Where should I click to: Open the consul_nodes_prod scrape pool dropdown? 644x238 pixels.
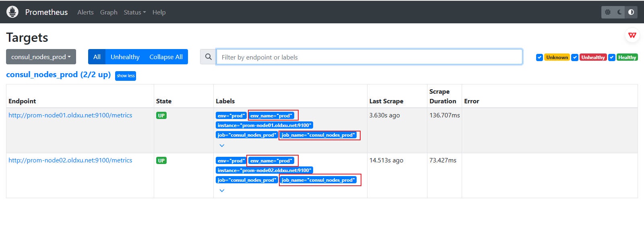[x=41, y=57]
